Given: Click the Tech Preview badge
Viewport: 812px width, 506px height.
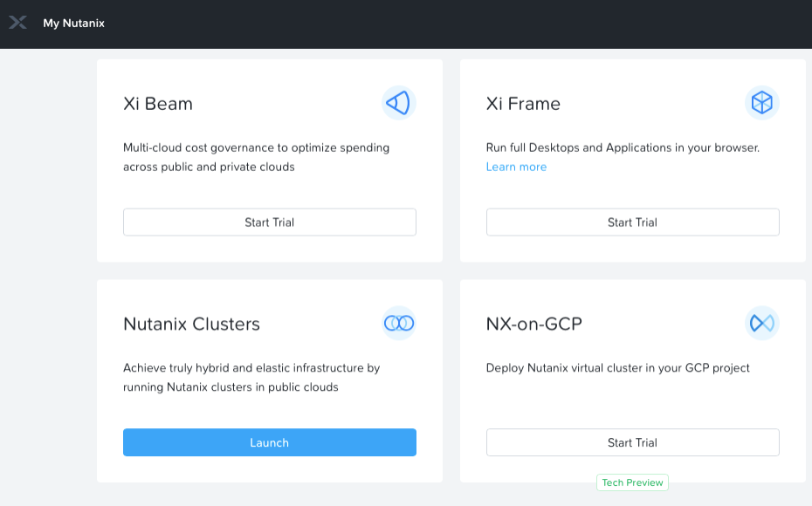Looking at the screenshot, I should click(632, 482).
